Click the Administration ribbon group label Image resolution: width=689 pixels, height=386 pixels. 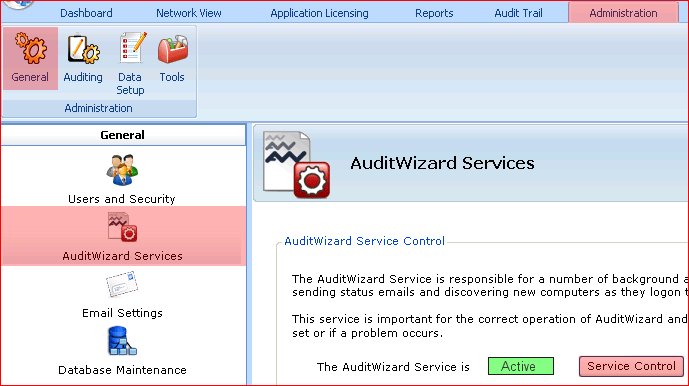point(98,108)
